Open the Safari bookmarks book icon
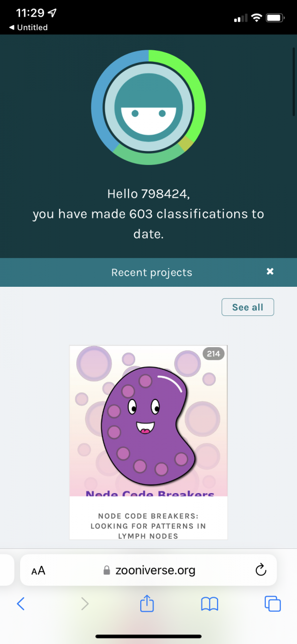297x644 pixels. click(210, 604)
